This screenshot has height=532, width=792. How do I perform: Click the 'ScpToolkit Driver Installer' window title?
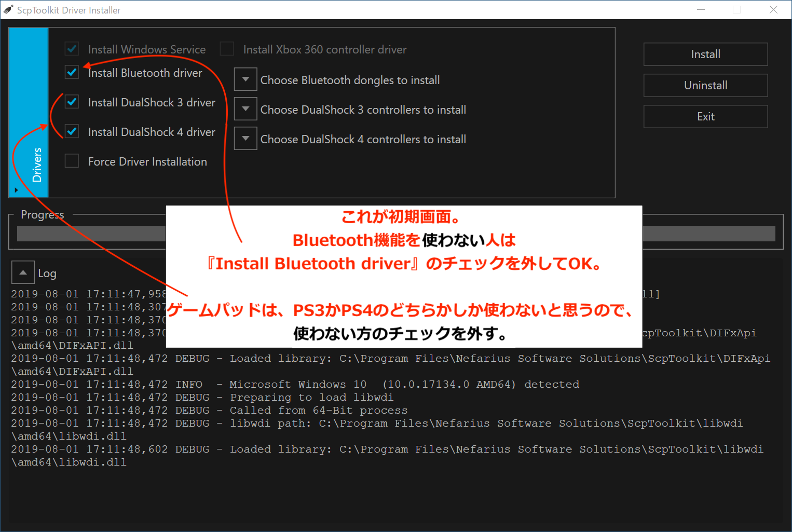click(69, 10)
